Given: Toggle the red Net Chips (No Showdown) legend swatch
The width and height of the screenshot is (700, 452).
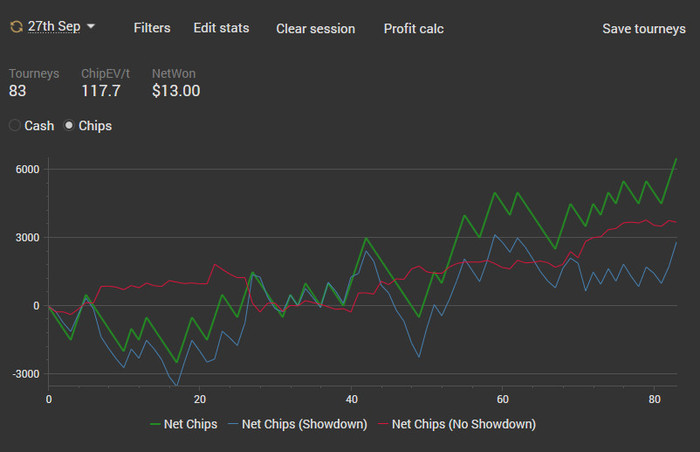Looking at the screenshot, I should 383,424.
